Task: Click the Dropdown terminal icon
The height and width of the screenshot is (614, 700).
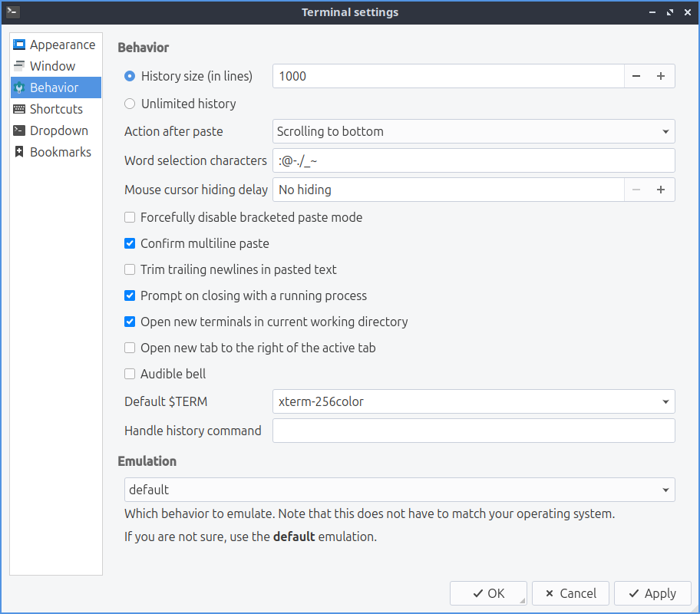Action: pyautogui.click(x=19, y=130)
